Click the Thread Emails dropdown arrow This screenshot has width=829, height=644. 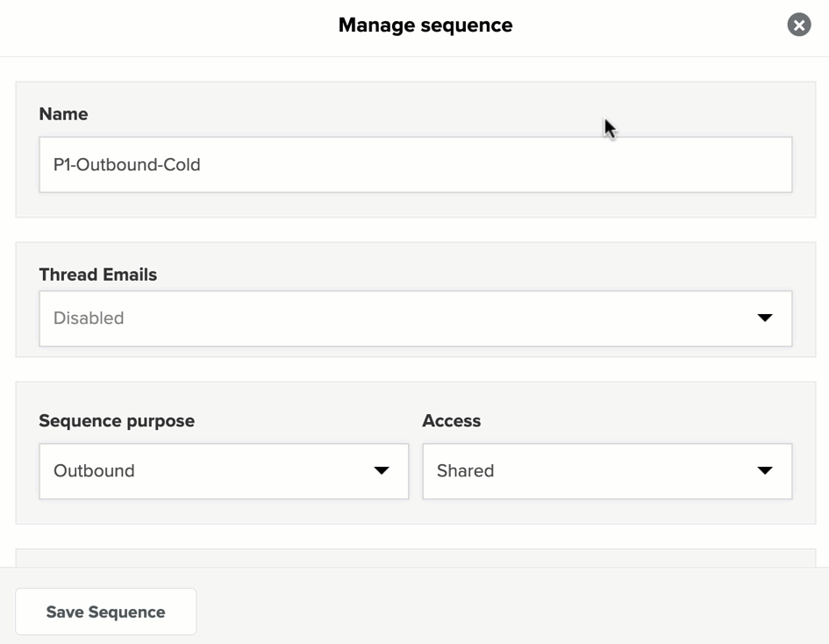pos(764,318)
